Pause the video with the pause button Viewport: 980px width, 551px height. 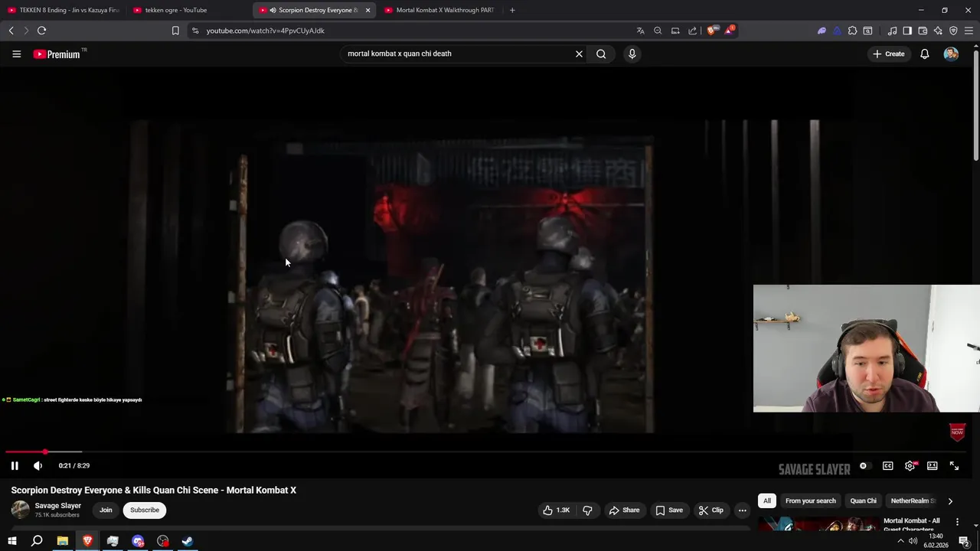[15, 465]
